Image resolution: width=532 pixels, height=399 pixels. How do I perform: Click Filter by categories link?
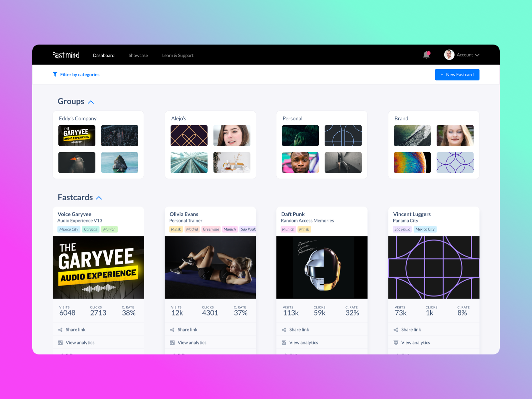[x=80, y=74]
